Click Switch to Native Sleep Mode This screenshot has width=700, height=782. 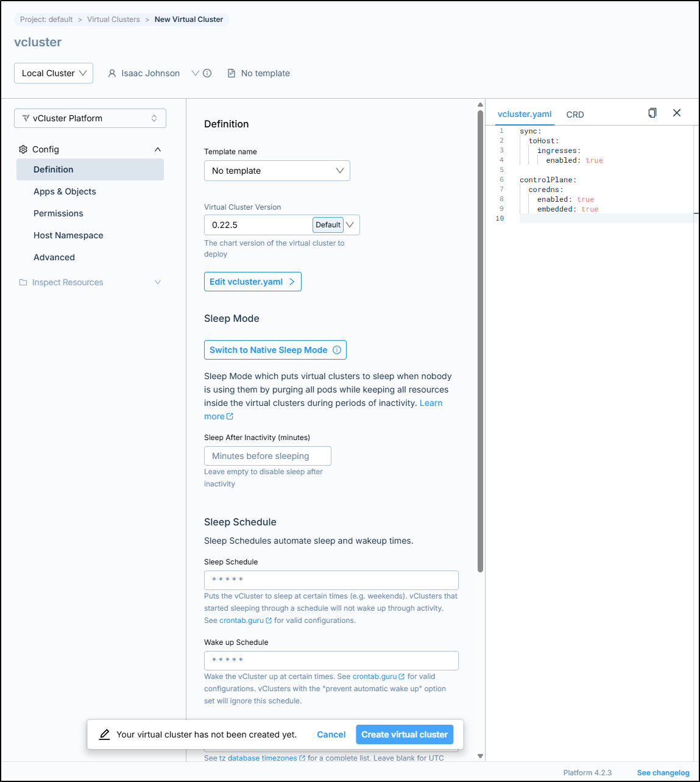click(x=275, y=350)
